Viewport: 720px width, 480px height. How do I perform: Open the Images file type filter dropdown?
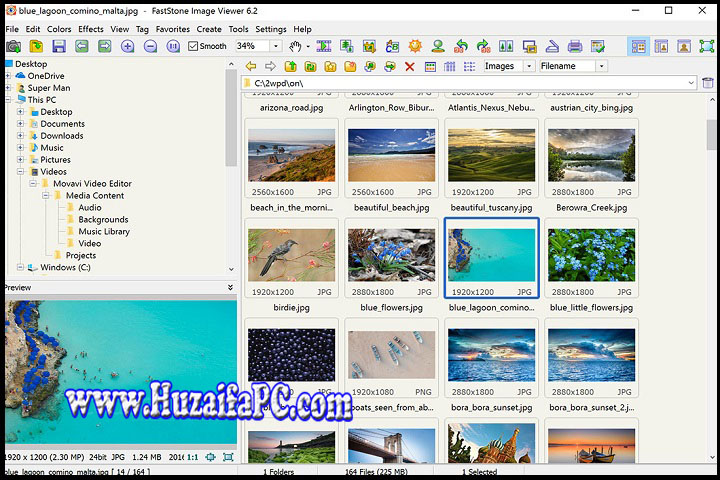529,66
